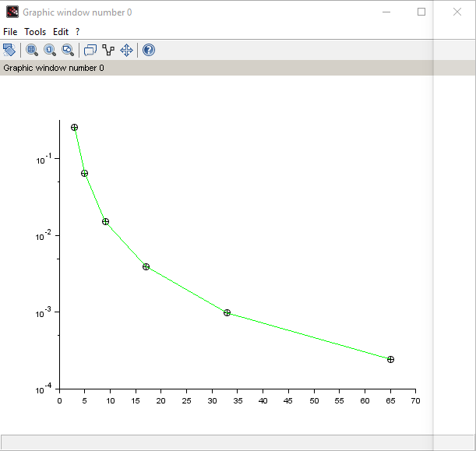Click the data marker at x=65
The width and height of the screenshot is (476, 451).
pos(391,359)
